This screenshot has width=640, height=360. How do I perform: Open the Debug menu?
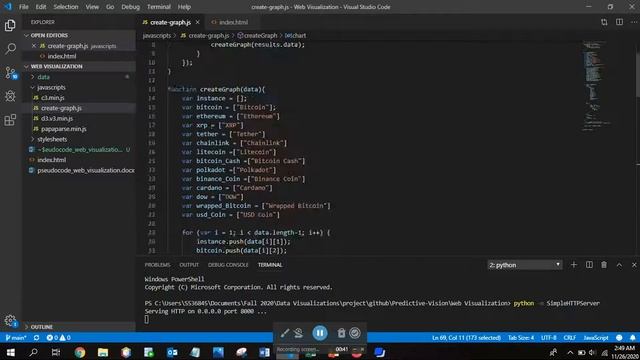coord(131,7)
